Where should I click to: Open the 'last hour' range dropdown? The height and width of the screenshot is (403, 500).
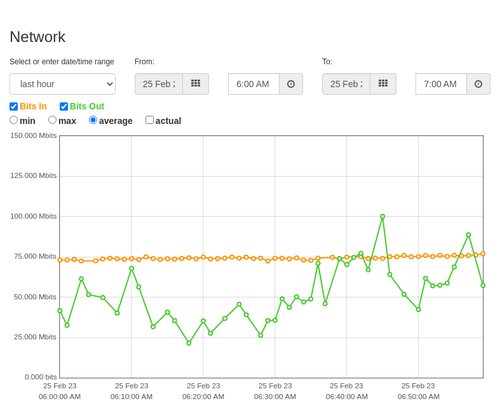click(63, 84)
